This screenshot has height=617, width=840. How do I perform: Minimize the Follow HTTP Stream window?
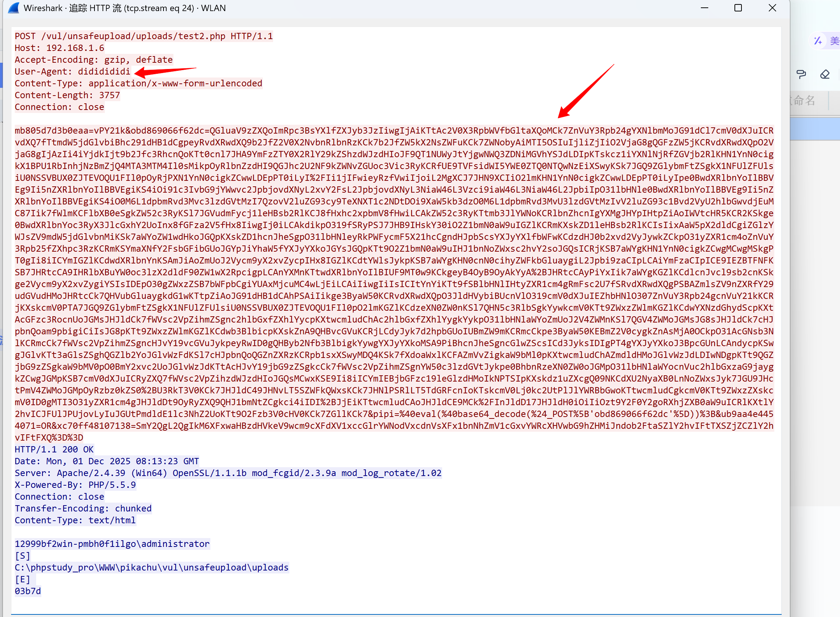point(704,8)
